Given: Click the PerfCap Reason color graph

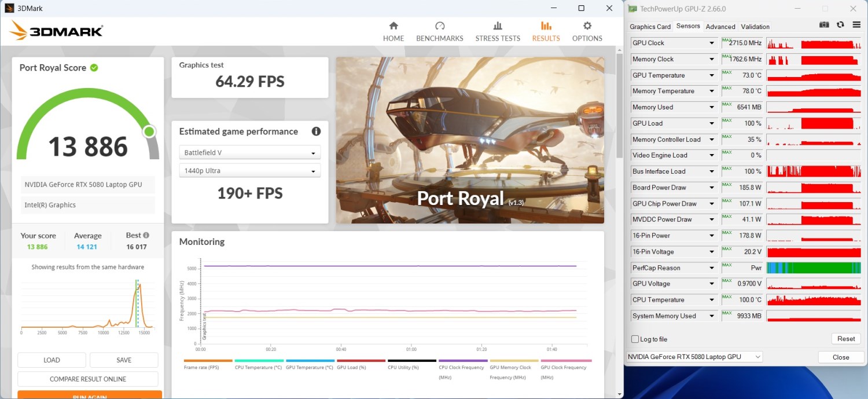Looking at the screenshot, I should click(814, 268).
